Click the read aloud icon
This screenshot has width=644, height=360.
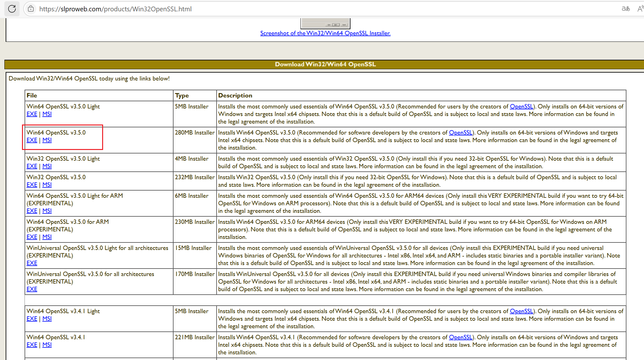click(640, 9)
